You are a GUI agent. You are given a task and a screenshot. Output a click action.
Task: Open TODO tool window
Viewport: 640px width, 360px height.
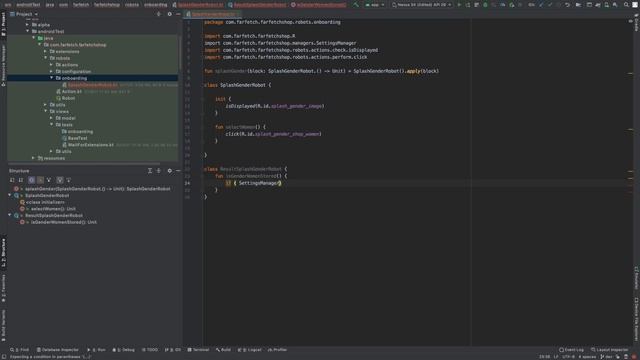pos(150,350)
